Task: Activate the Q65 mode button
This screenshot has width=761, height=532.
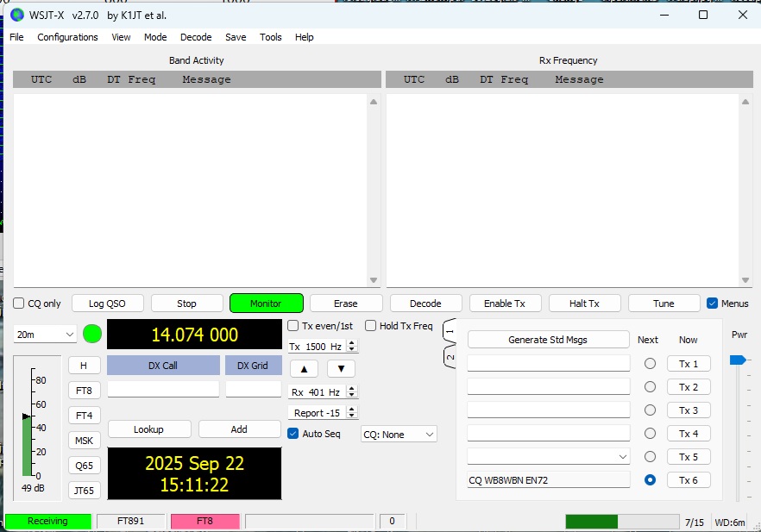Action: (x=84, y=466)
